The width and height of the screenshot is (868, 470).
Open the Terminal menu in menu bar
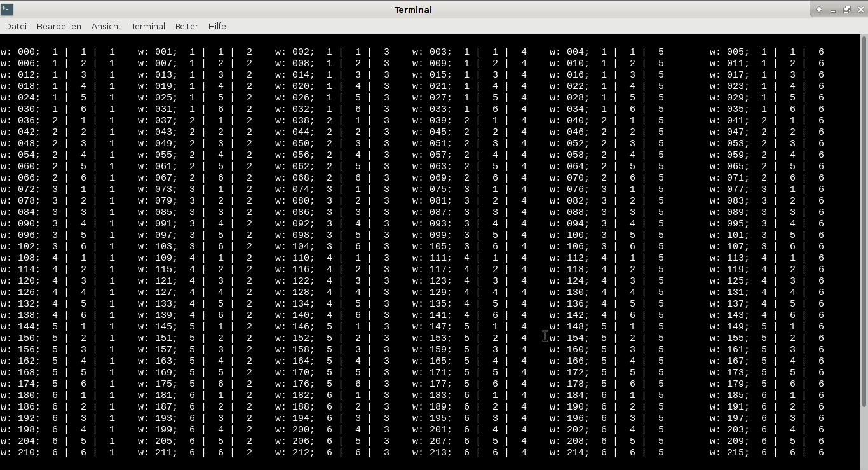[148, 26]
